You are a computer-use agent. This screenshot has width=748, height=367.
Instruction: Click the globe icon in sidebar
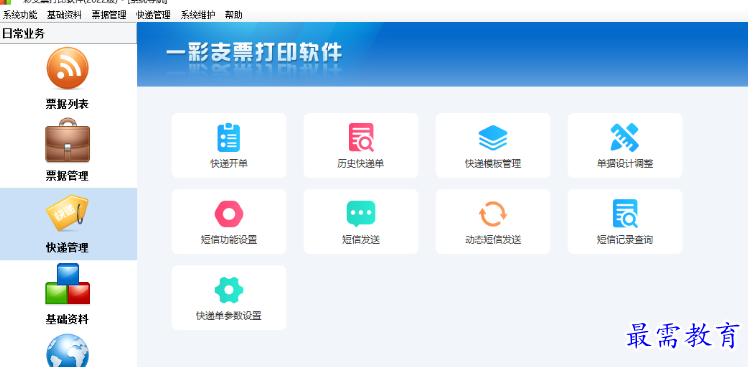68,351
